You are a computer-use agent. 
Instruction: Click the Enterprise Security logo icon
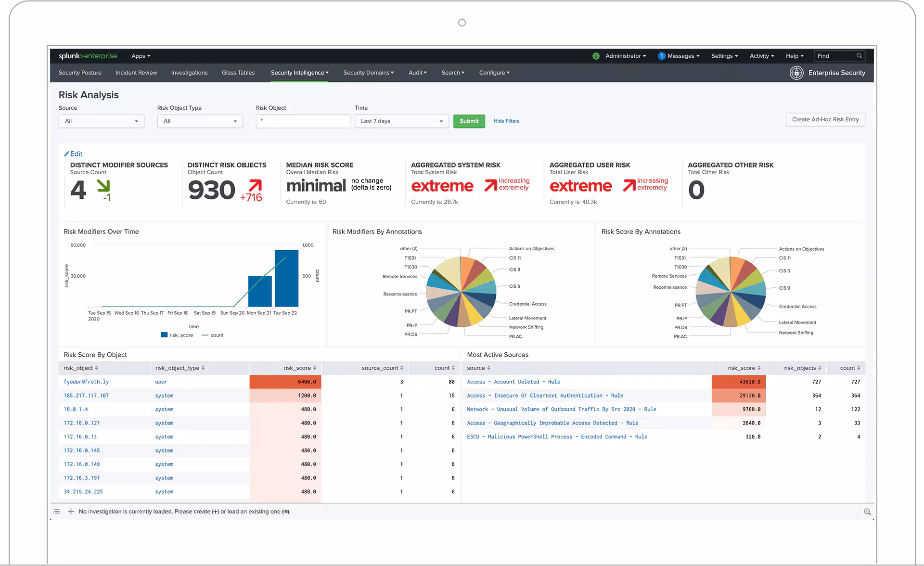pyautogui.click(x=796, y=73)
